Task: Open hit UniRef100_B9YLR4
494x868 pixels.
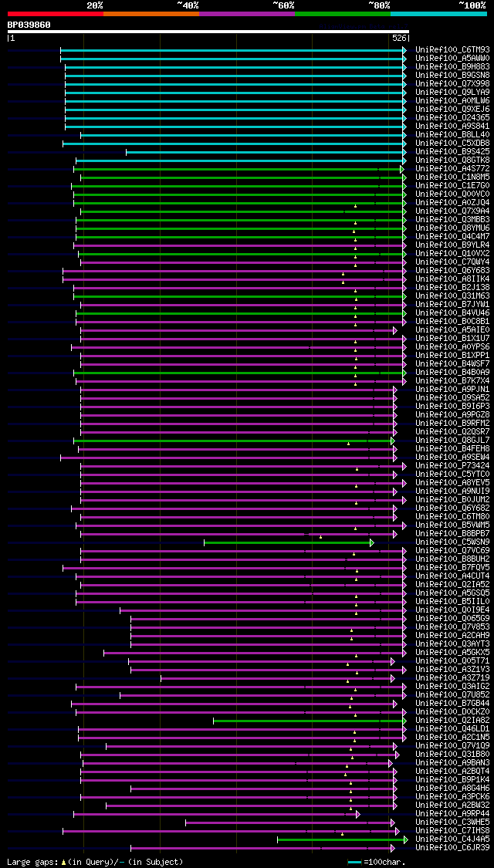Action: click(x=452, y=245)
